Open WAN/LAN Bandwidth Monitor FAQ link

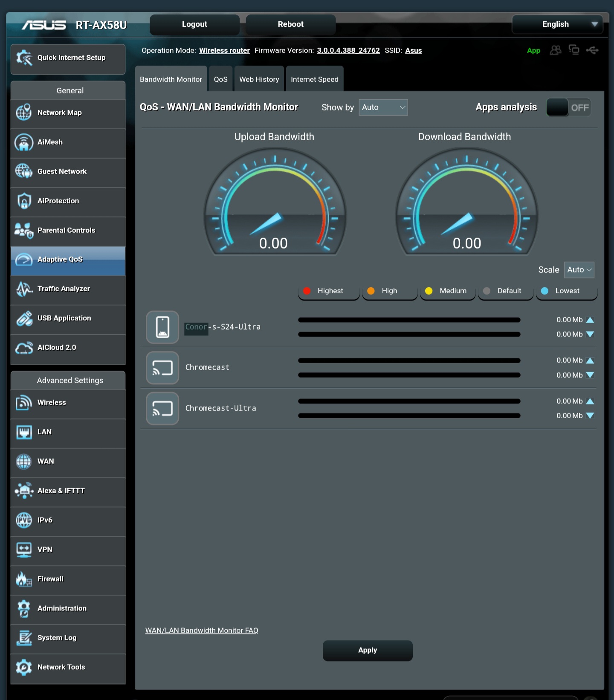202,630
